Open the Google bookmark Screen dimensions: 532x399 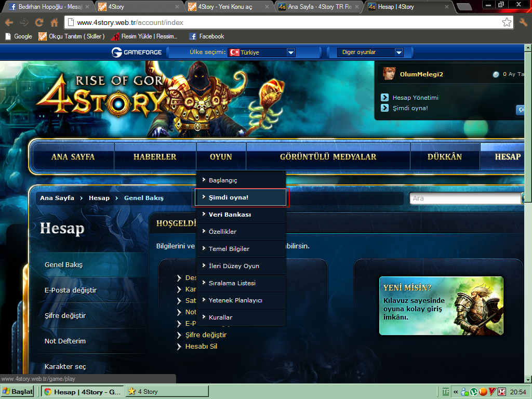19,36
